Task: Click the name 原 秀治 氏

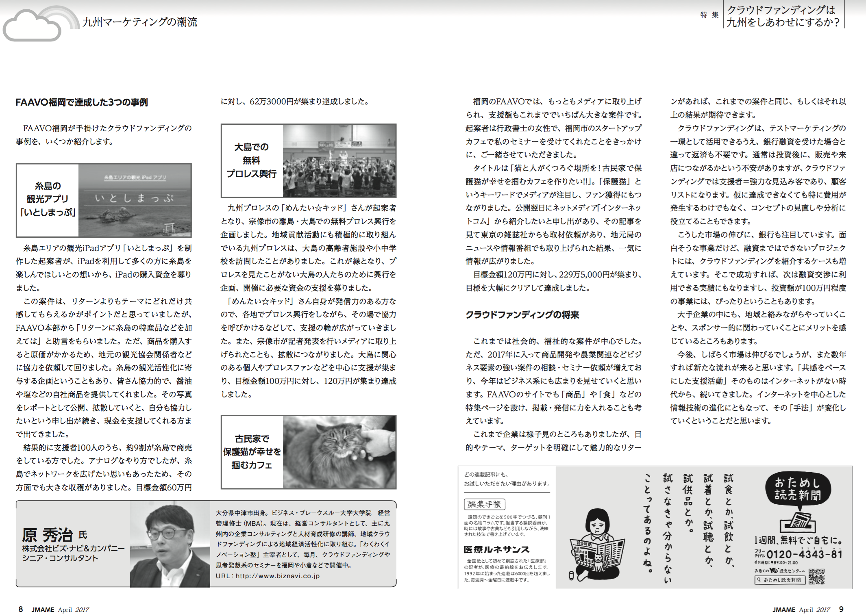Action: click(x=54, y=535)
